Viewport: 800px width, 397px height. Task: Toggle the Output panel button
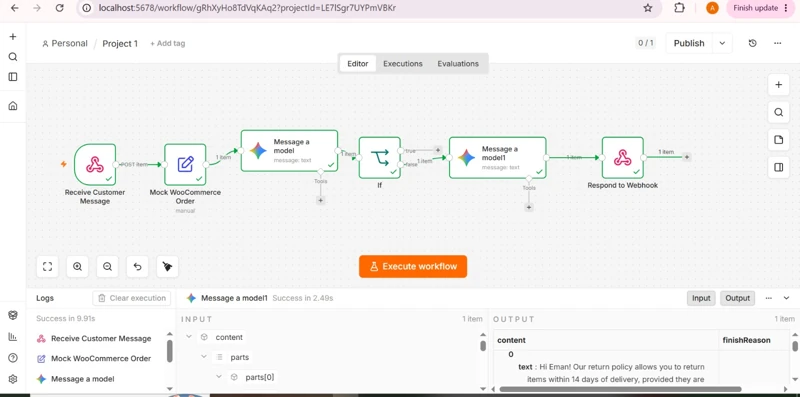pos(737,298)
